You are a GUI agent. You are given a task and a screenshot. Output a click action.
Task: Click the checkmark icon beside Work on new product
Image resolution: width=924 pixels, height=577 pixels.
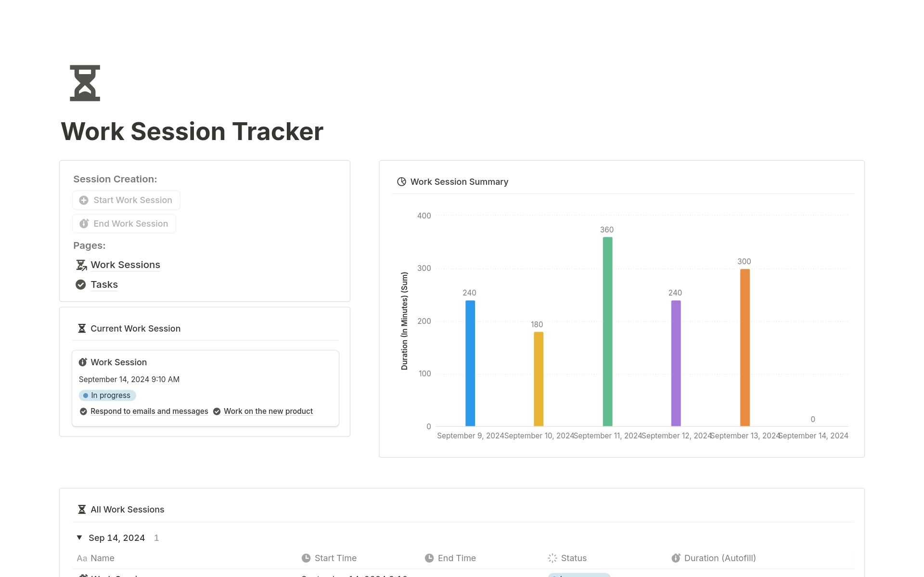click(x=217, y=411)
